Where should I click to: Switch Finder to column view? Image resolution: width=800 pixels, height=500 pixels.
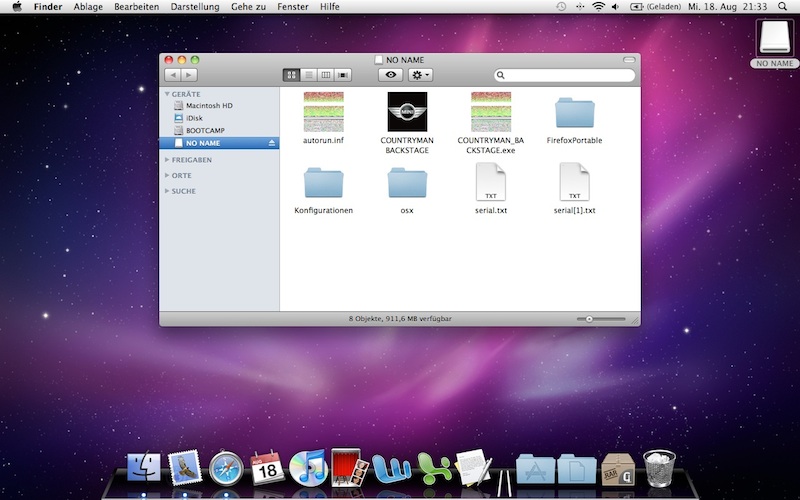click(x=326, y=75)
